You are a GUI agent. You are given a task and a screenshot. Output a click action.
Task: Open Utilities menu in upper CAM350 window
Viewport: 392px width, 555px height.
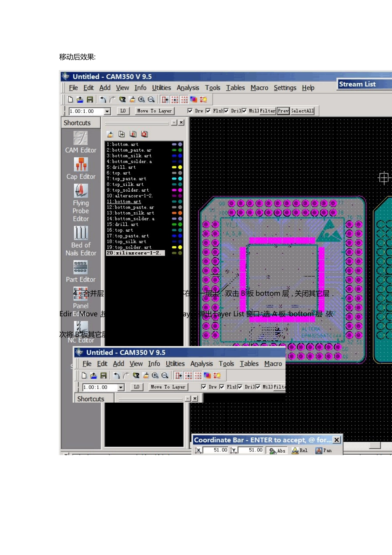click(161, 88)
